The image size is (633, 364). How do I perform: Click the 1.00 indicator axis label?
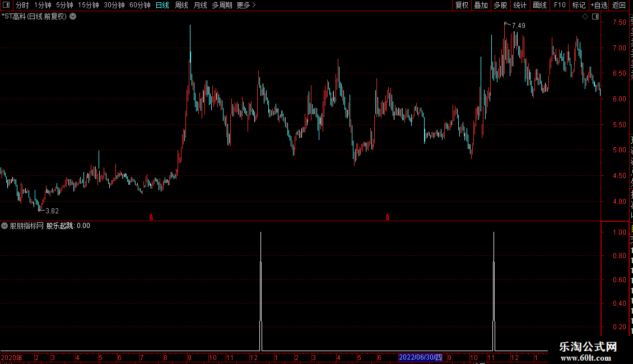click(619, 232)
